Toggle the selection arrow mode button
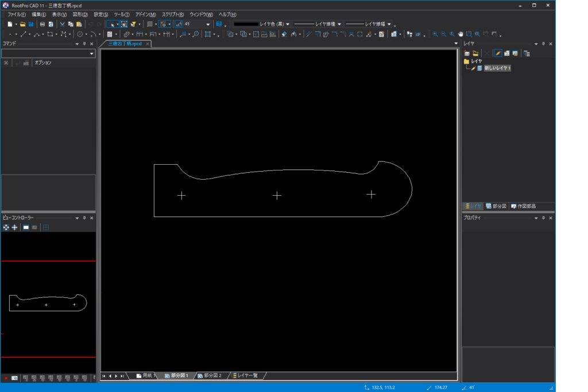The width and height of the screenshot is (588, 392). 111,24
